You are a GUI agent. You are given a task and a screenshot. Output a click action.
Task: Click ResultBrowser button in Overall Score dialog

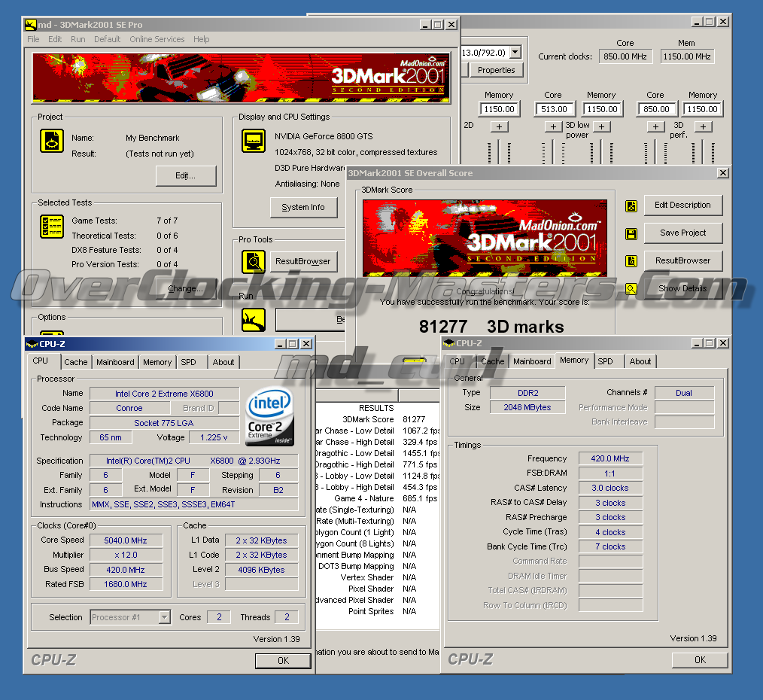682,260
